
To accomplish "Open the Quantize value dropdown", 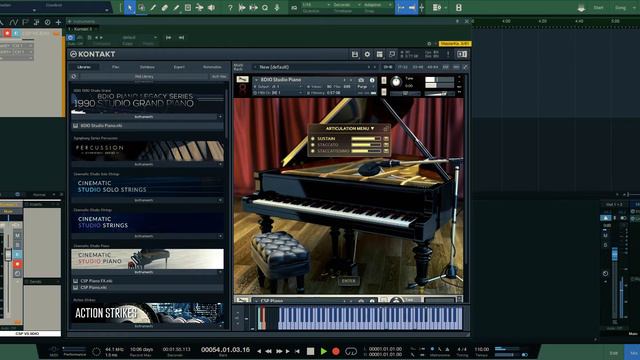I will coord(316,5).
